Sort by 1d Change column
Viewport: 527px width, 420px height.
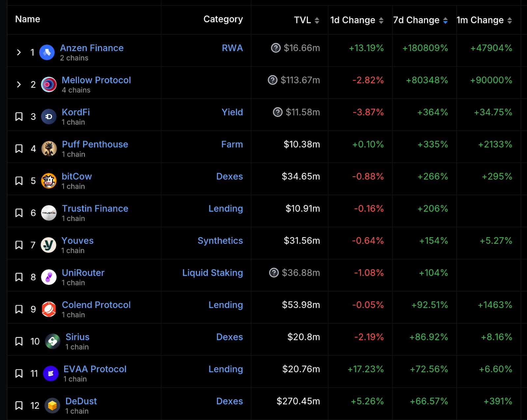coord(381,20)
